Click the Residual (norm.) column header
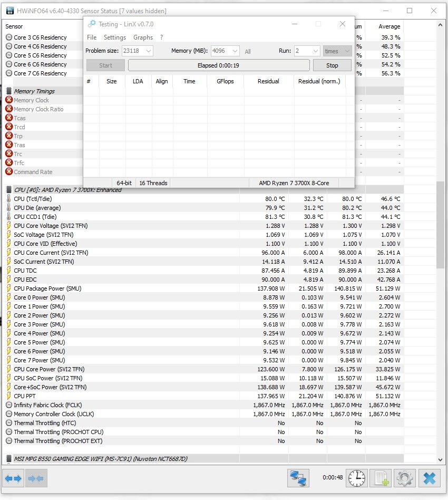This screenshot has width=448, height=500. pos(319,81)
